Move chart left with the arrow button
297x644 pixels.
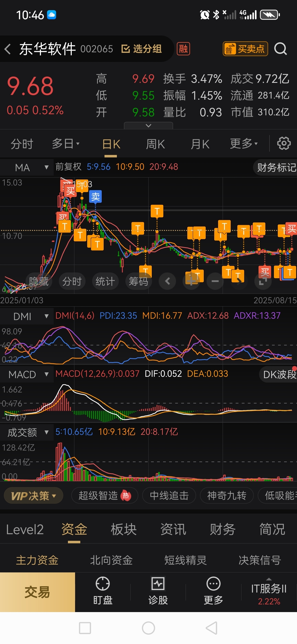[x=167, y=281]
